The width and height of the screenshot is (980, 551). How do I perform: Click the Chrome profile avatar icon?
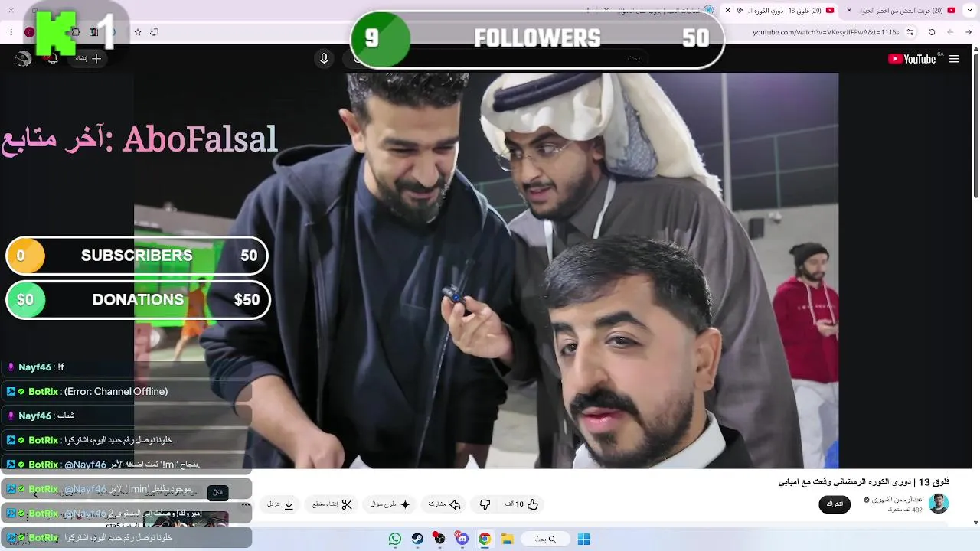tap(29, 32)
